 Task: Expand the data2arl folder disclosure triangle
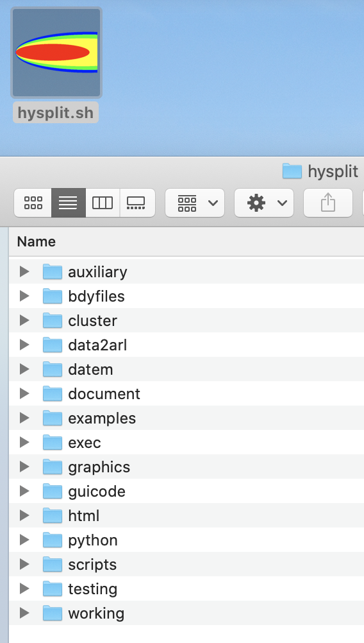[24, 345]
